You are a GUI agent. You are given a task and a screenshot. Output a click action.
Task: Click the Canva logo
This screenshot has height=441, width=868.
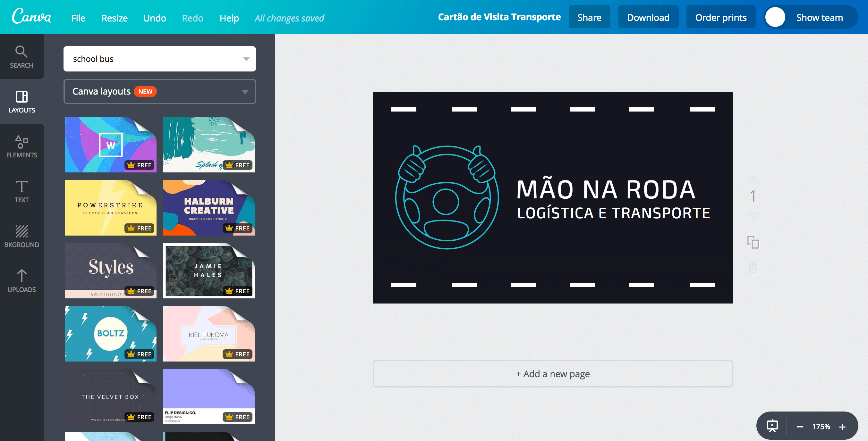click(31, 16)
